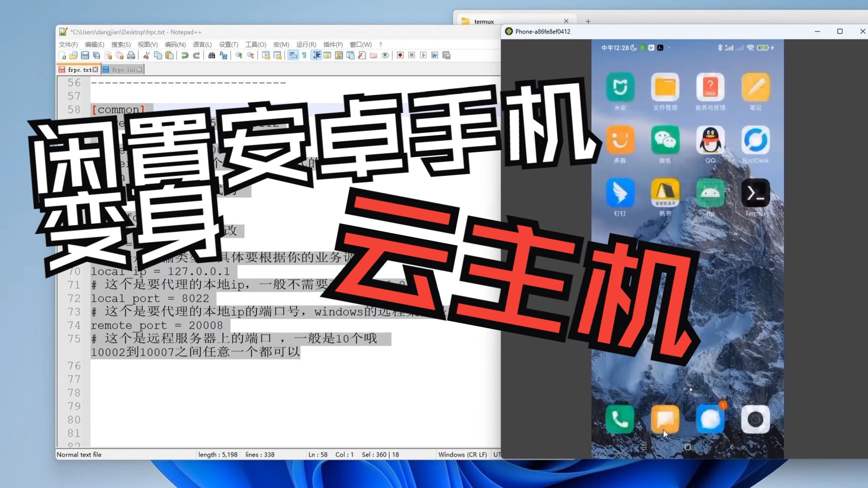Screen dimensions: 868x488
Task: Open the 语言(L) menu
Action: [202, 44]
